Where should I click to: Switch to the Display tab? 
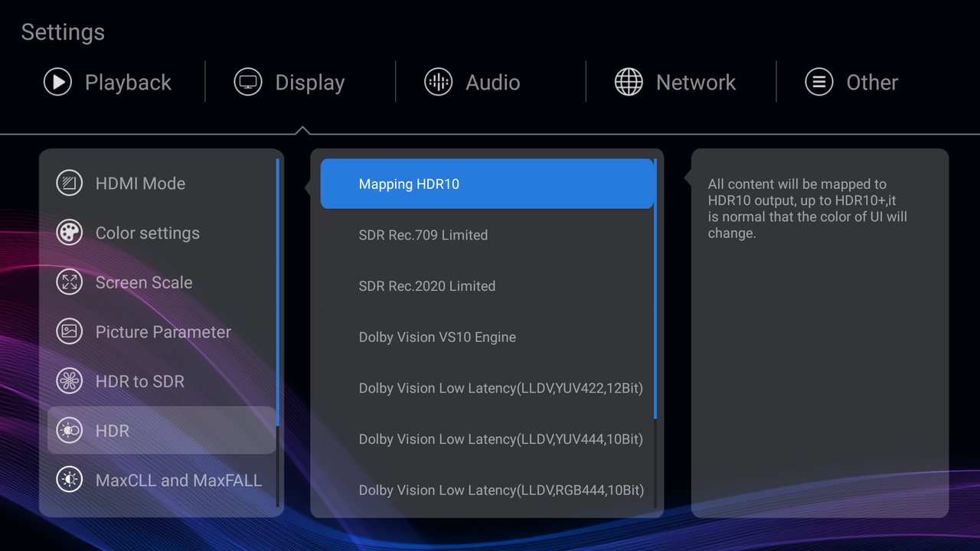click(x=289, y=82)
